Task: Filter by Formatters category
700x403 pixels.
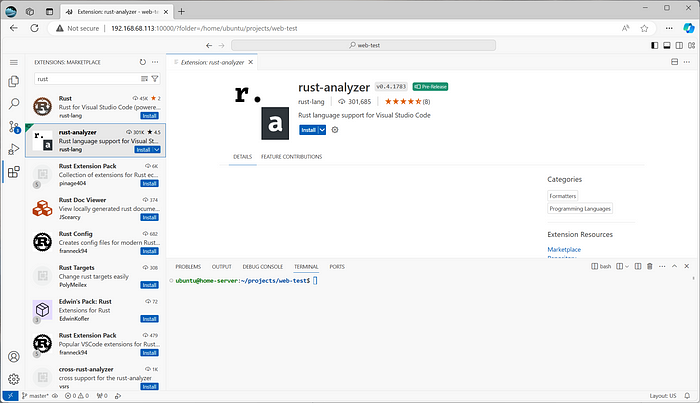Action: (562, 196)
